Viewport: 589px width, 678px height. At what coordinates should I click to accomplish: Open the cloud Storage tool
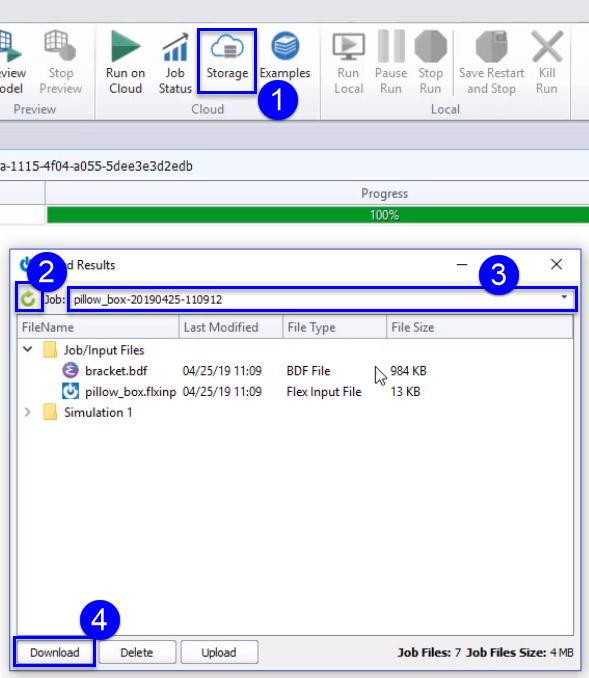(227, 61)
